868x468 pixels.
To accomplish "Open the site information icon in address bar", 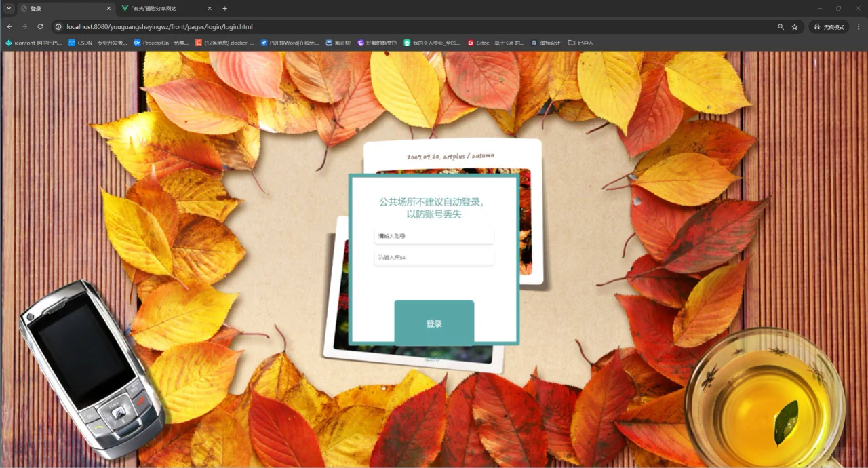I will click(59, 27).
